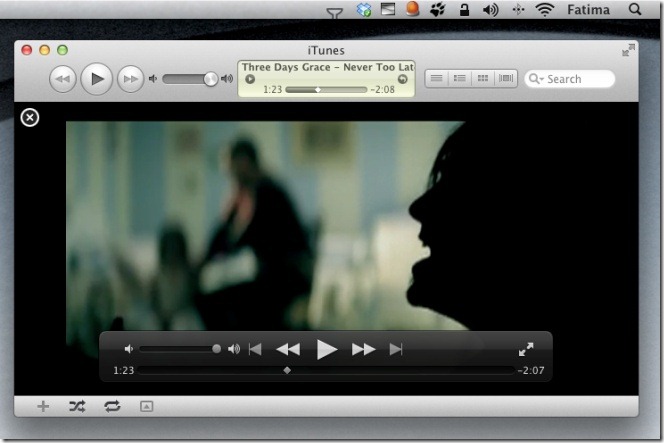Toggle full screen video in overlay
This screenshot has width=664, height=443.
click(x=526, y=349)
